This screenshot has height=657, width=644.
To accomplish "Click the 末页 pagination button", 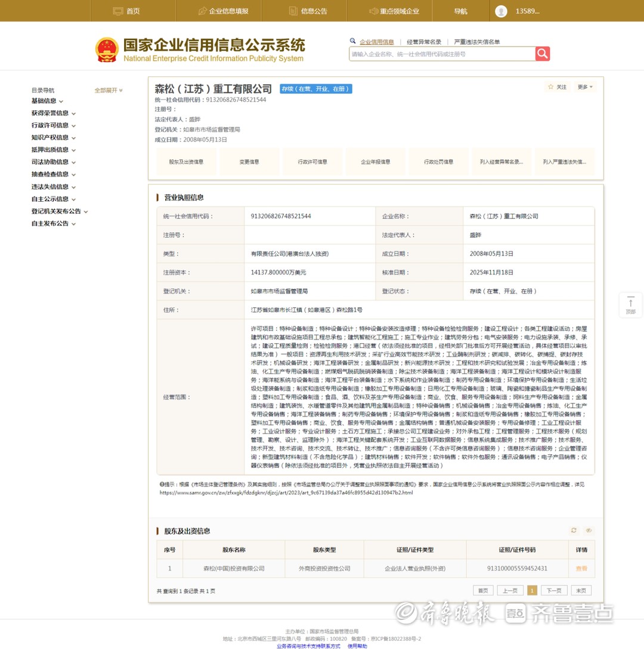I will [581, 590].
